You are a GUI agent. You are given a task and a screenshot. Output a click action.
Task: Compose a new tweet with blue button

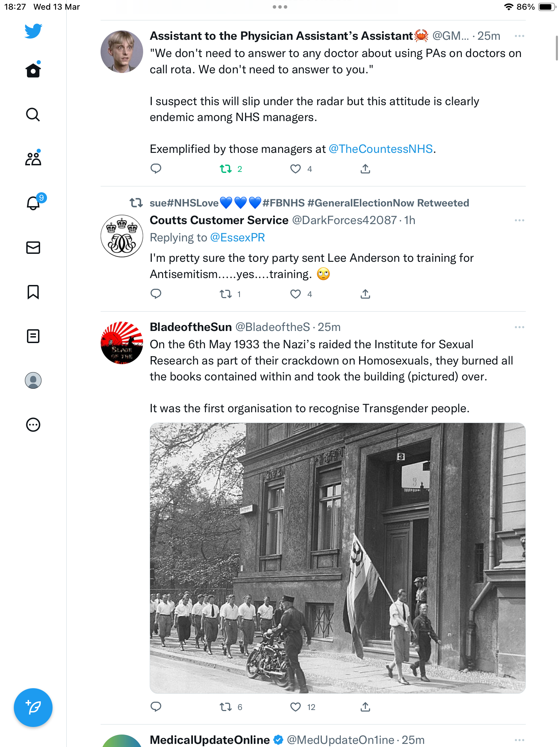(33, 708)
